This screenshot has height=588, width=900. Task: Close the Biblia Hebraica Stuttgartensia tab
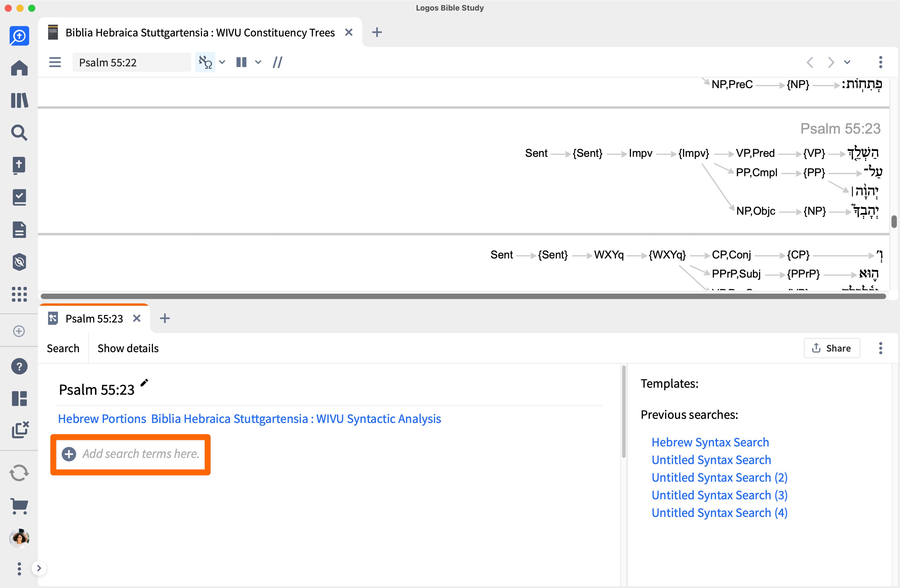coord(349,33)
